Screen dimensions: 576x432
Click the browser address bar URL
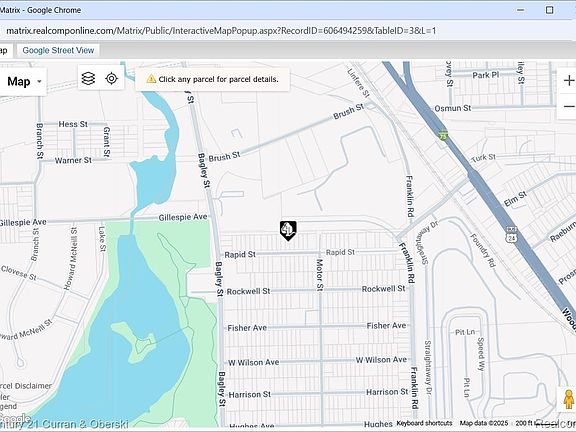point(221,30)
